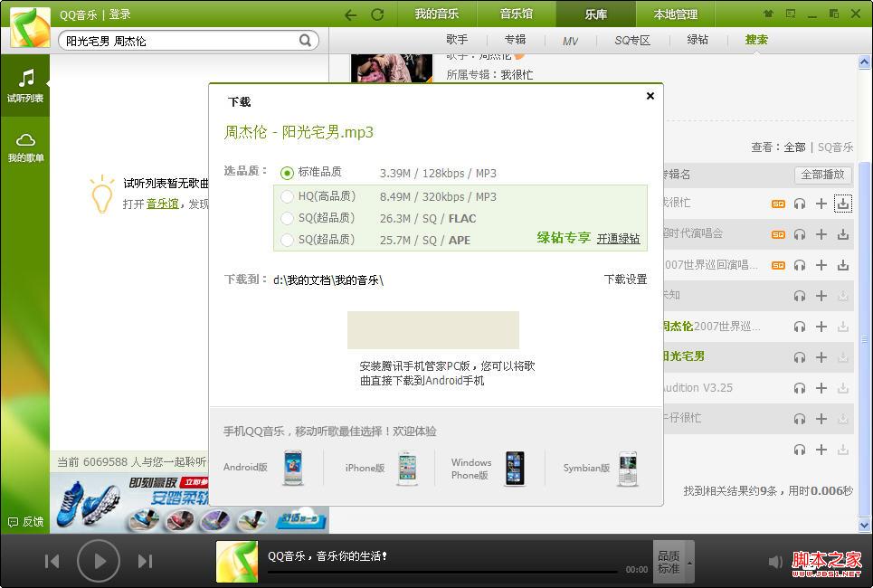Select SQ APE quality radio
The width and height of the screenshot is (873, 588).
[287, 240]
